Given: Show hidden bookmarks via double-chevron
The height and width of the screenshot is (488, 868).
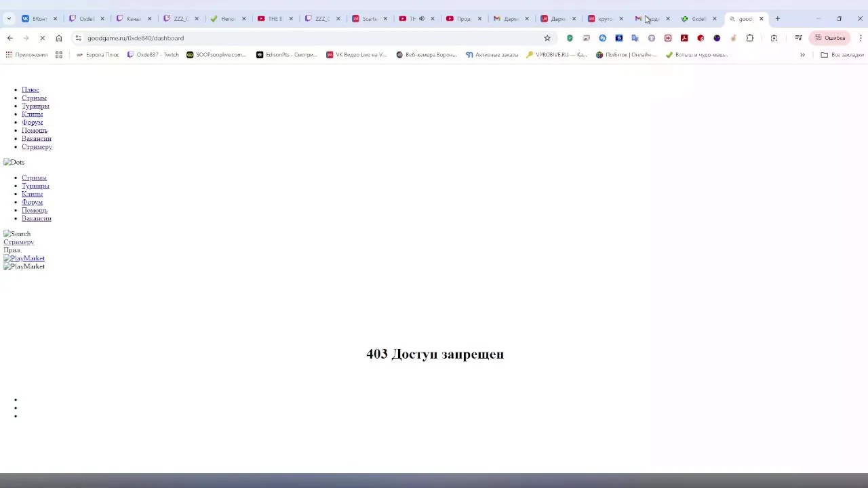Looking at the screenshot, I should click(802, 55).
